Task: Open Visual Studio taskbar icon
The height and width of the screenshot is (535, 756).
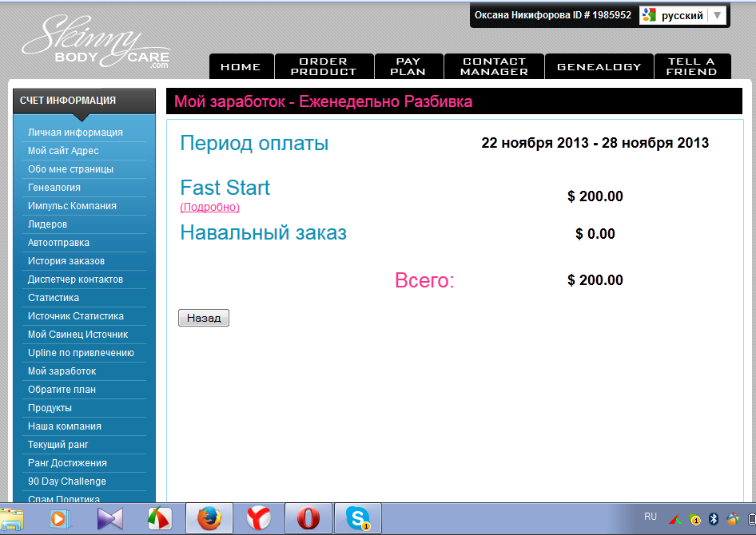Action: [110, 519]
